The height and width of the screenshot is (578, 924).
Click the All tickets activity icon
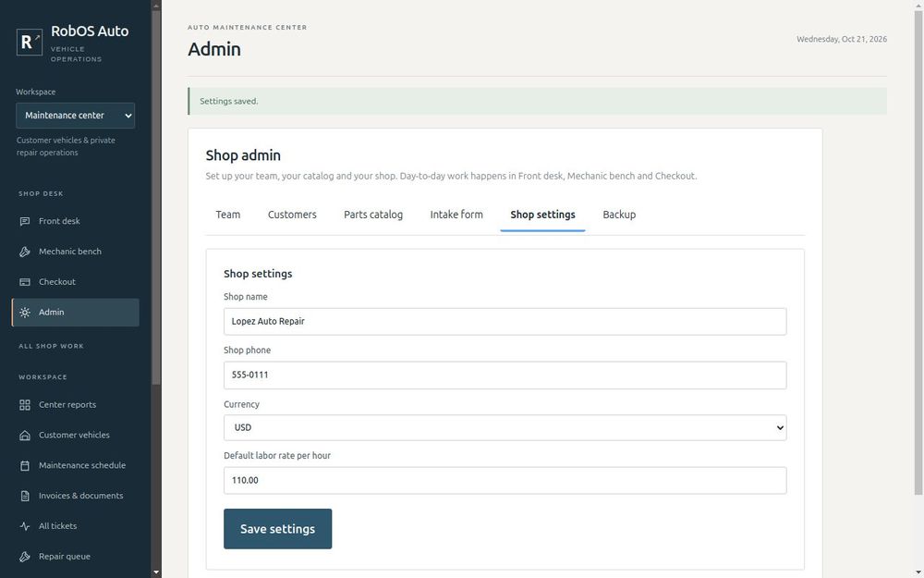pos(25,526)
